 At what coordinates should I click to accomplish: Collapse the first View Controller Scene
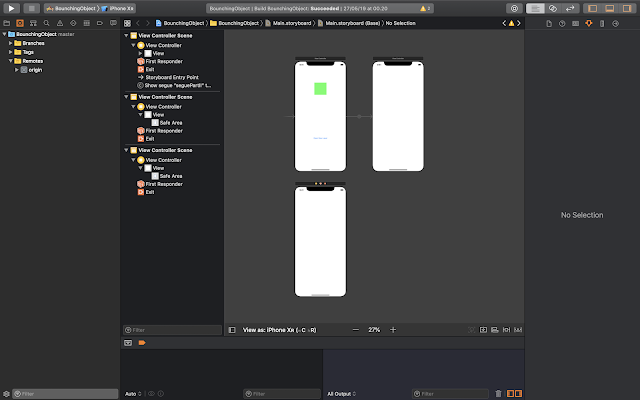pos(126,36)
